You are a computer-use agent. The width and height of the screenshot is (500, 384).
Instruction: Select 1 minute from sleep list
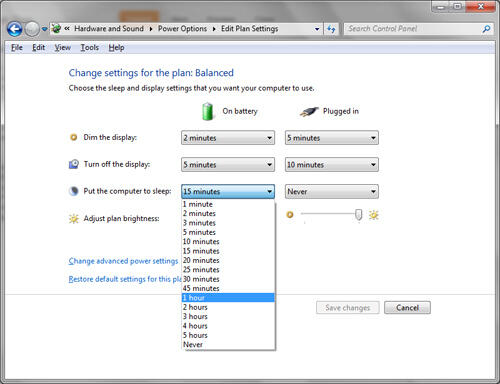(x=228, y=204)
